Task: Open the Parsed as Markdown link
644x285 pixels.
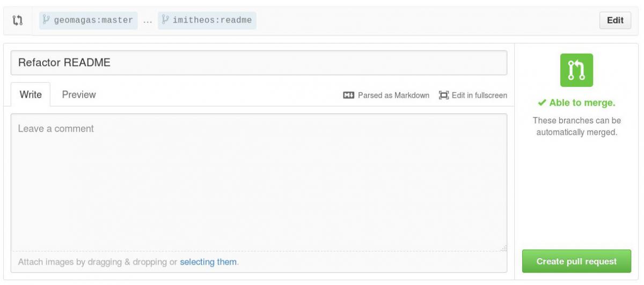Action: (x=393, y=95)
